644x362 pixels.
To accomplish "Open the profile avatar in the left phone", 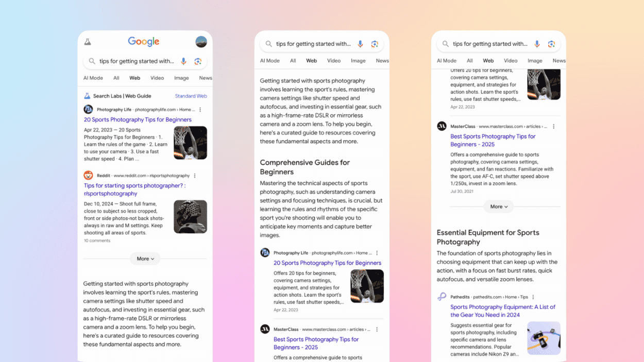I will (201, 42).
